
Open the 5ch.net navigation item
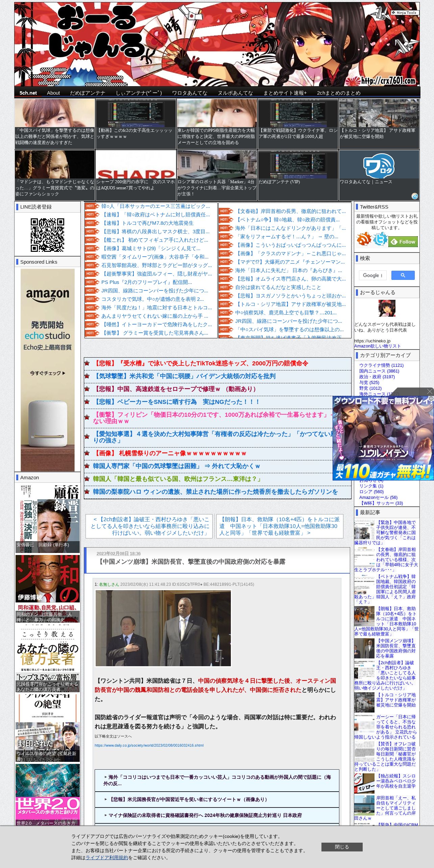click(x=28, y=93)
